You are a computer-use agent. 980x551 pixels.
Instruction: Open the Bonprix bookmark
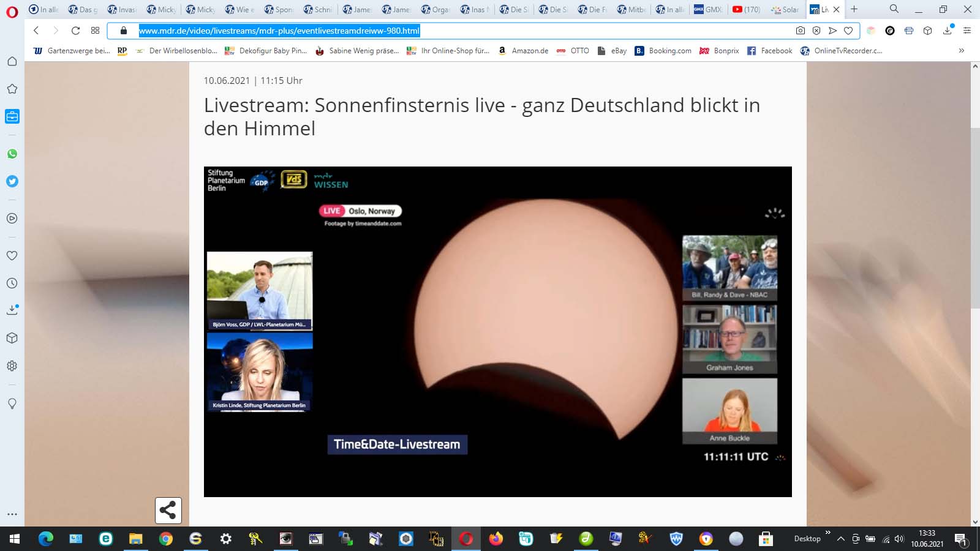[x=720, y=51]
